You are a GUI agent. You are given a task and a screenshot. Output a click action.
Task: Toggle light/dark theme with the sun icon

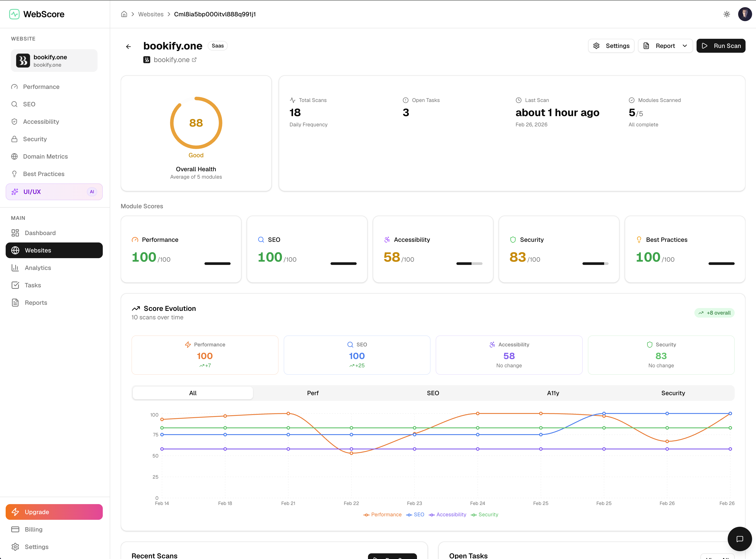[x=727, y=14]
